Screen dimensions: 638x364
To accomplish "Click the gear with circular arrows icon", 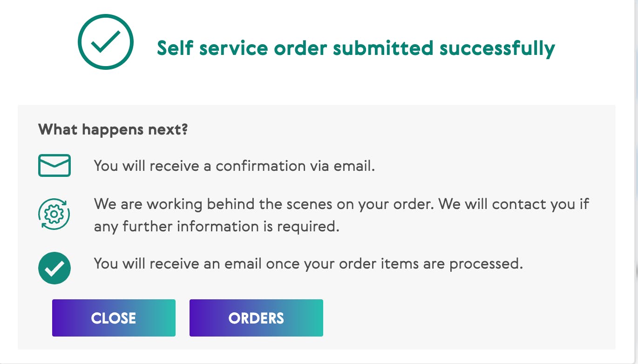I will 54,215.
